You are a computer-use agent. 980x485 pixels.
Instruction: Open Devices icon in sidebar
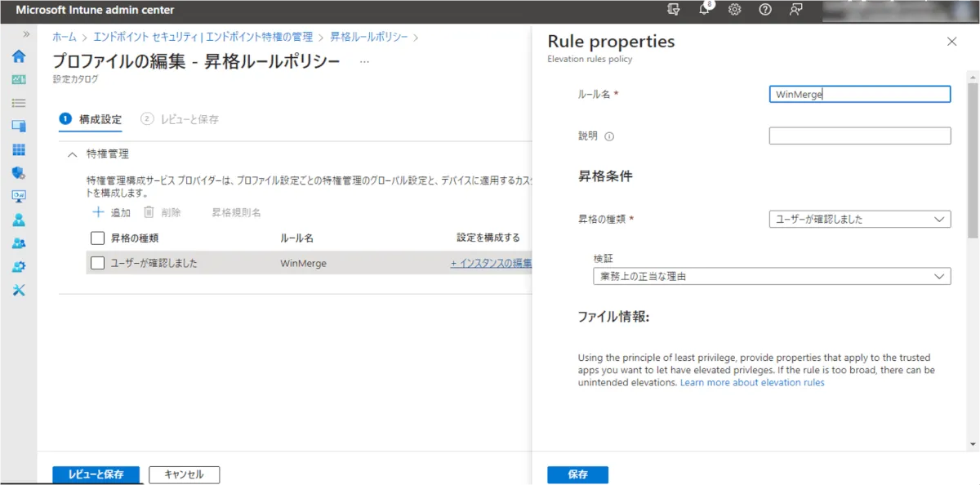point(18,127)
